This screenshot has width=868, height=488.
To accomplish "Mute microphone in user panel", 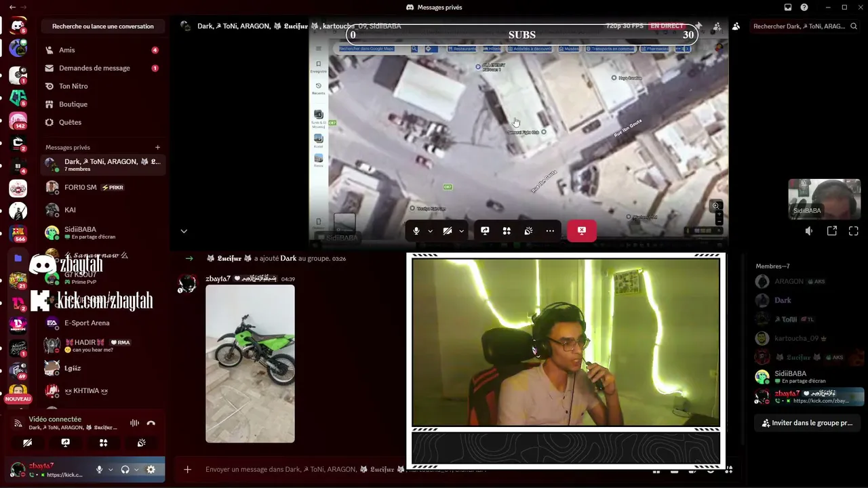I will [x=100, y=470].
